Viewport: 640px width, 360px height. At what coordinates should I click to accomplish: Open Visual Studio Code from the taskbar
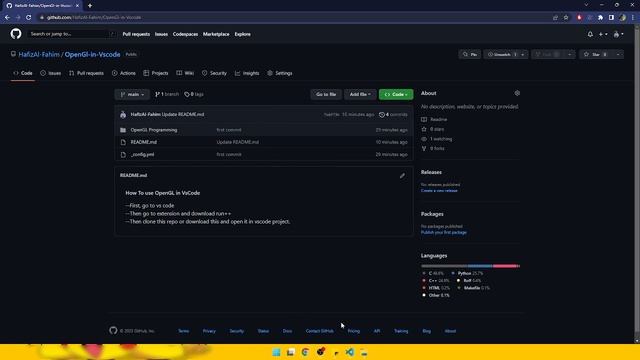coord(350,352)
